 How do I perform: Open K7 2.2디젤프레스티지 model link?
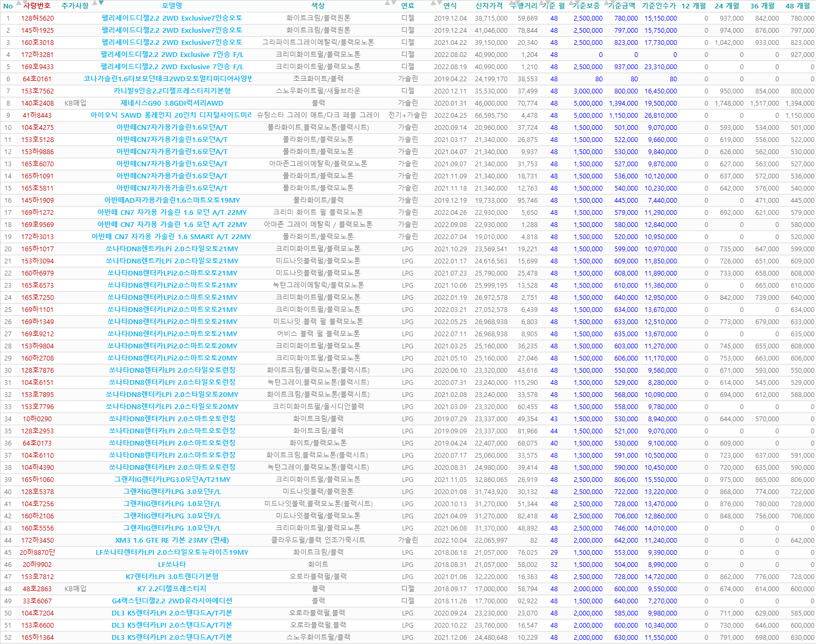click(172, 589)
